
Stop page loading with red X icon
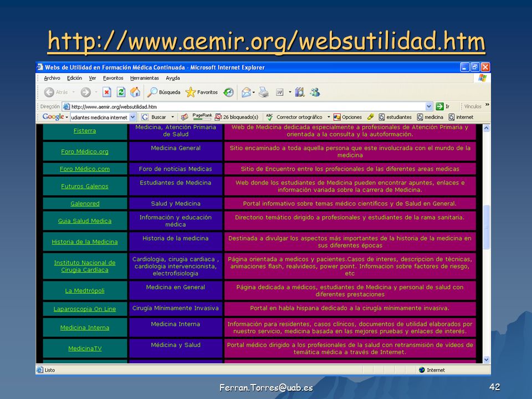pos(107,92)
